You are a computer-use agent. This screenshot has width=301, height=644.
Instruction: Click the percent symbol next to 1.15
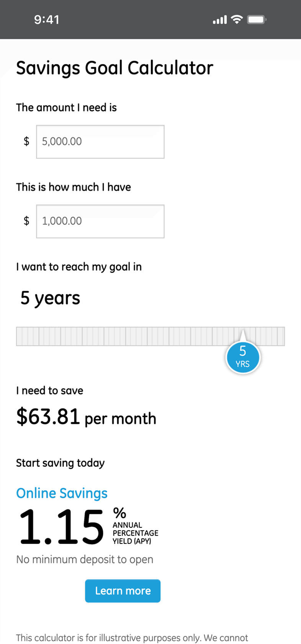click(119, 513)
